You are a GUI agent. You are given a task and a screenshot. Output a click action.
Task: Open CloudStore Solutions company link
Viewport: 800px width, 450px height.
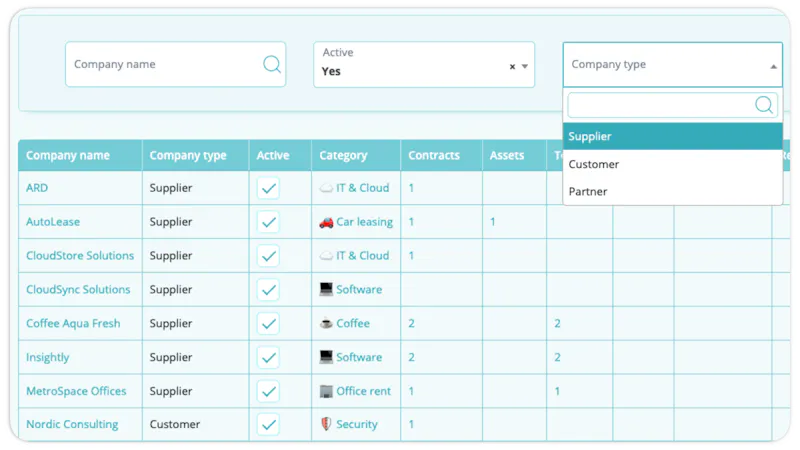click(80, 255)
